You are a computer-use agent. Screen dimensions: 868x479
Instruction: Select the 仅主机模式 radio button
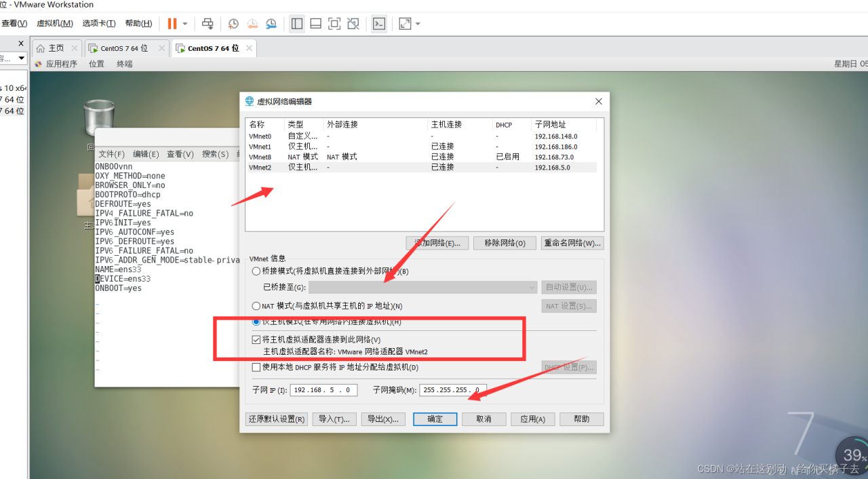(x=256, y=322)
